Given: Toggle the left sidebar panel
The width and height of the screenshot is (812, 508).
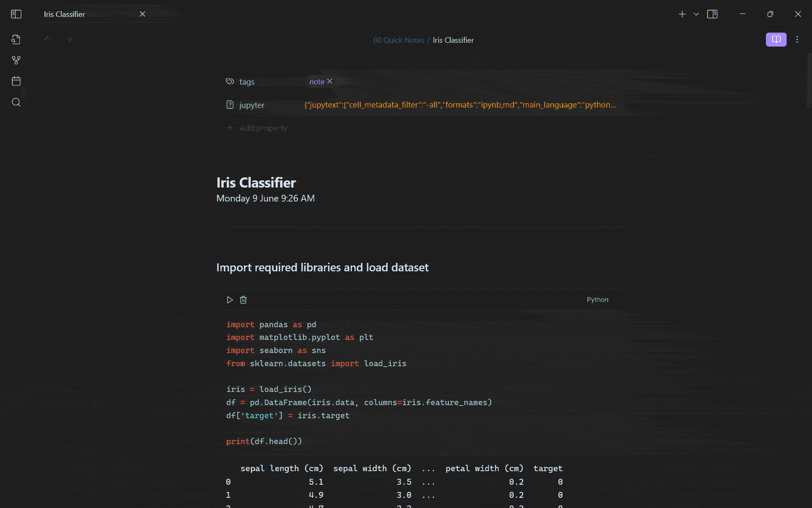Looking at the screenshot, I should [16, 14].
